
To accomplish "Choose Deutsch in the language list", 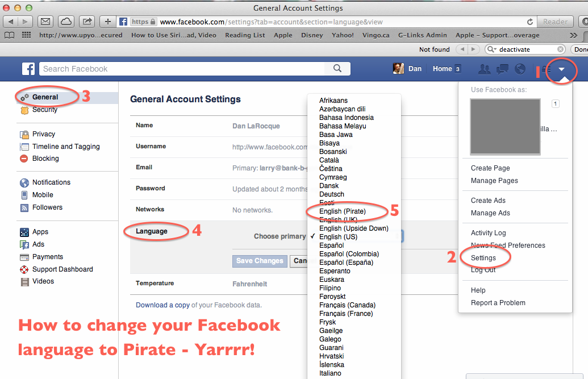I will pos(332,194).
